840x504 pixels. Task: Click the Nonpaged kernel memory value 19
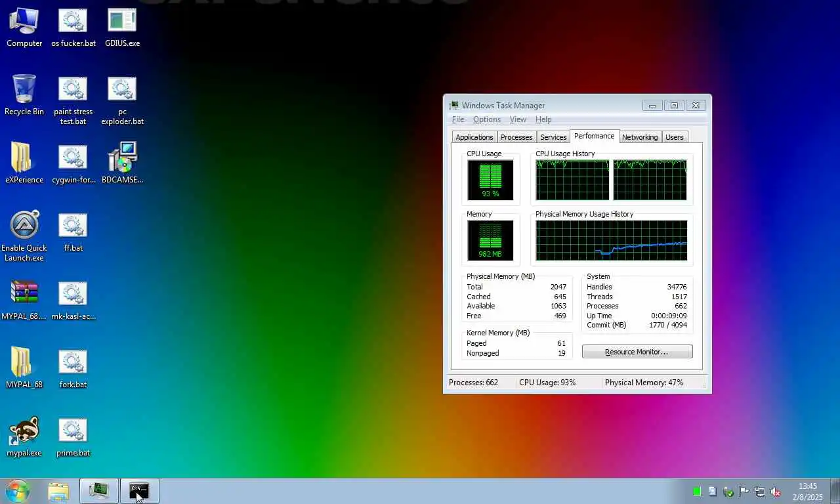click(x=561, y=353)
